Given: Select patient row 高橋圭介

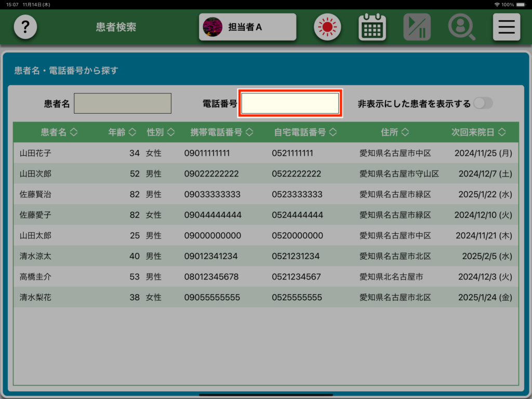Looking at the screenshot, I should pos(265,277).
